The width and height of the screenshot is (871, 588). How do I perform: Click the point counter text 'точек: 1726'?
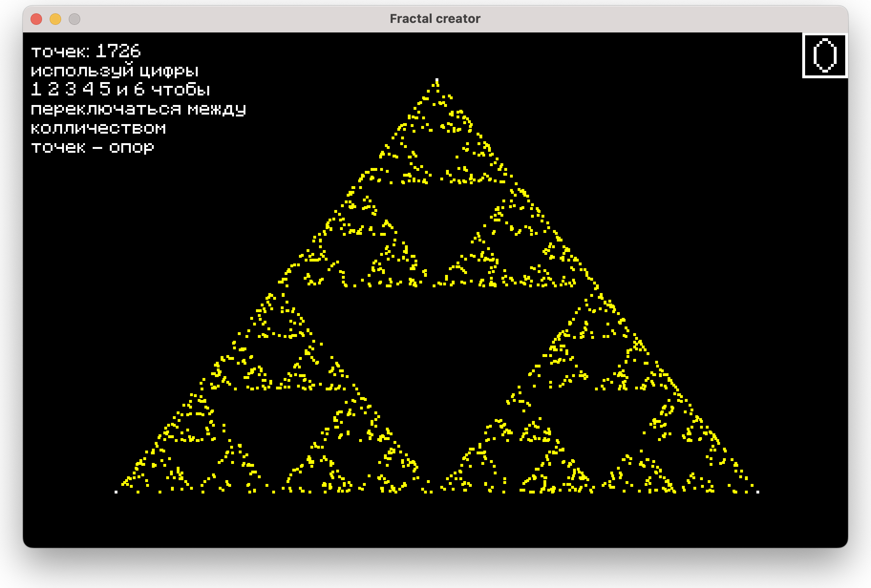point(86,51)
